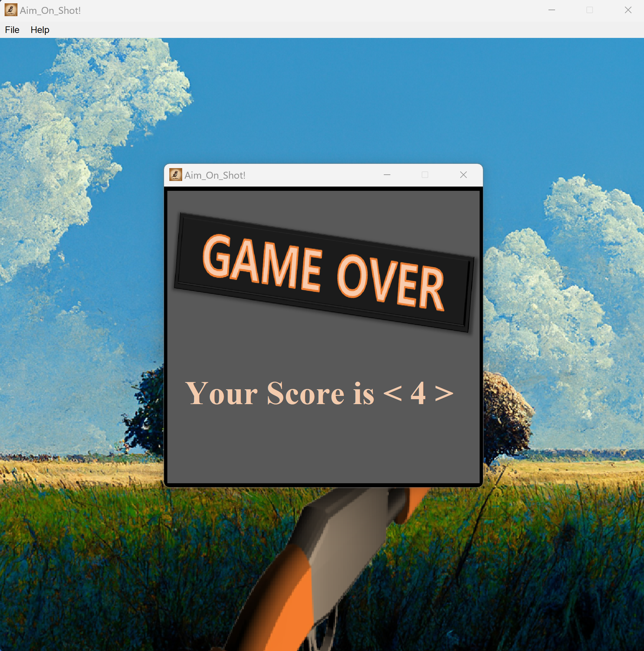
Task: Close the main Aim_On_Shot! window
Action: point(629,10)
